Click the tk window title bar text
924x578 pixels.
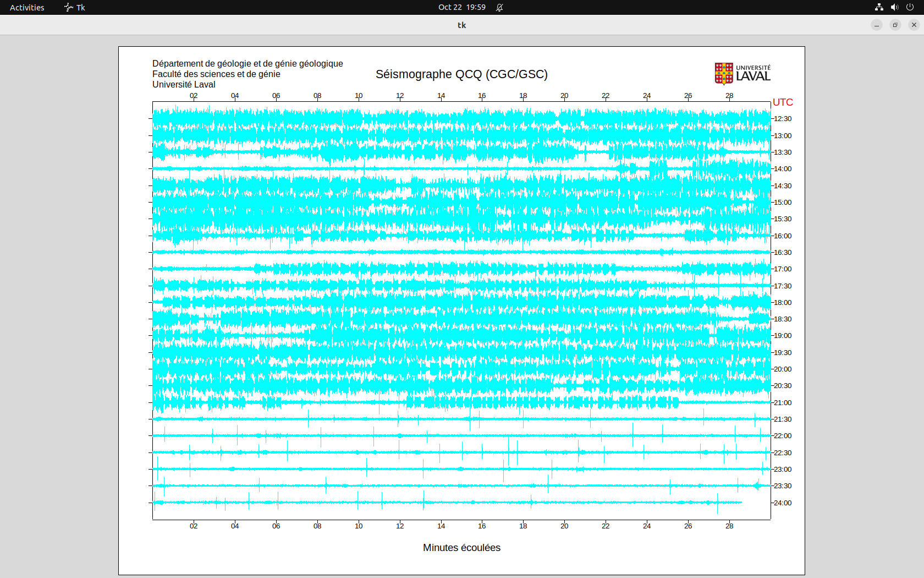(x=461, y=25)
